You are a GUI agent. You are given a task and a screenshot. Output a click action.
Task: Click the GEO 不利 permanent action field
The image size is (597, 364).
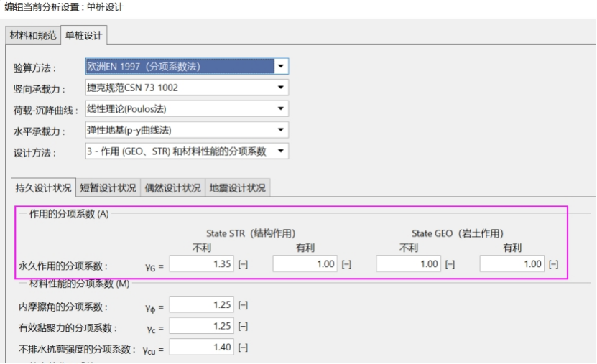(x=408, y=264)
